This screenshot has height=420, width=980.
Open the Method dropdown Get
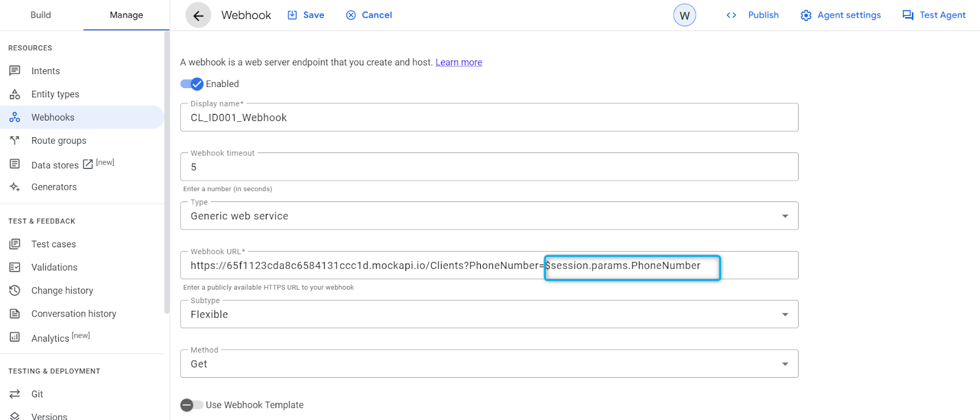(x=489, y=364)
